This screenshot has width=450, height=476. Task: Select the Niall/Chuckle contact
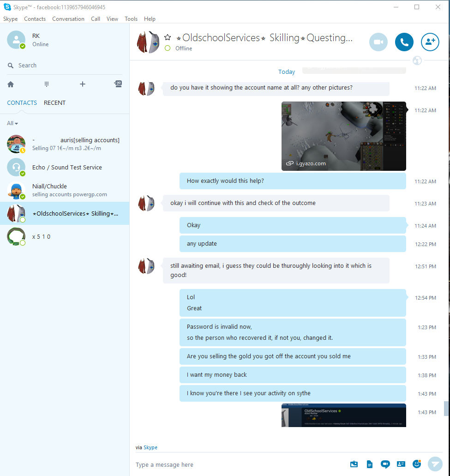tap(65, 190)
